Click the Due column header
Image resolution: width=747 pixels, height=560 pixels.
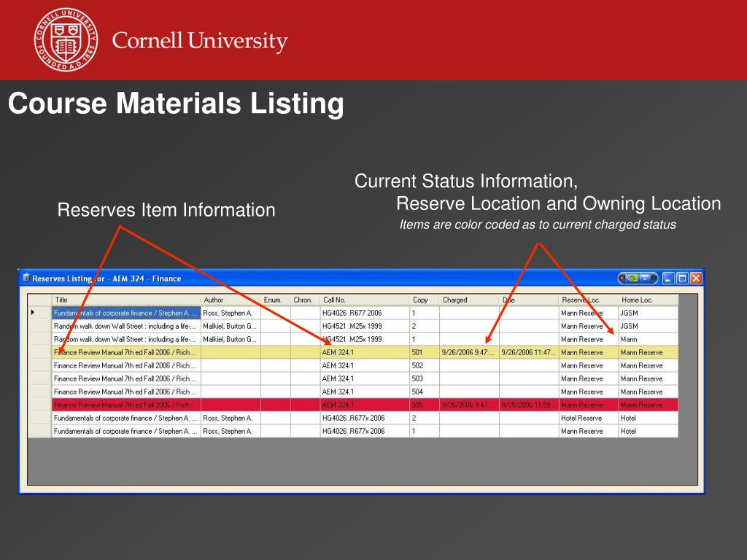pos(529,300)
